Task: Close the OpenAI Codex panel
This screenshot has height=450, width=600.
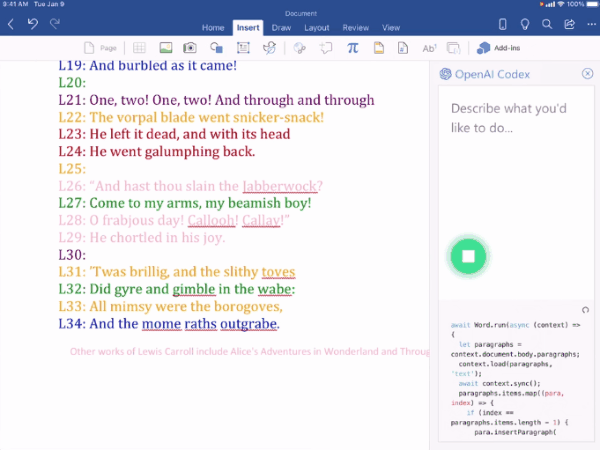Action: coord(587,73)
